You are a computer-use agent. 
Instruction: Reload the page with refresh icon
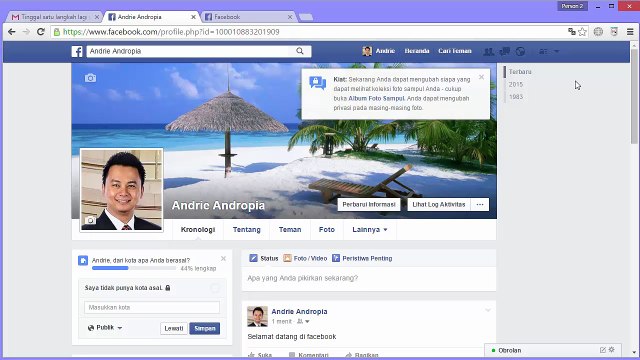click(40, 32)
